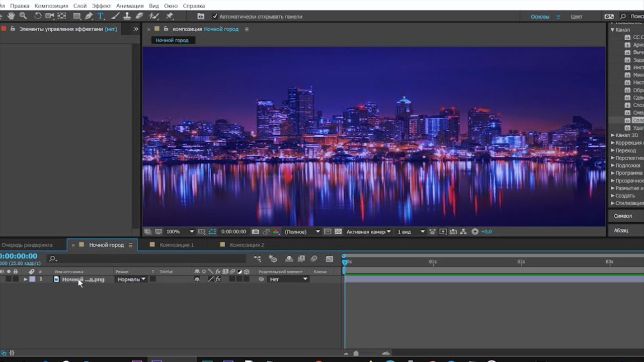The height and width of the screenshot is (362, 644).
Task: Open the composition mini-flowchart icon in timeline
Action: point(258,259)
